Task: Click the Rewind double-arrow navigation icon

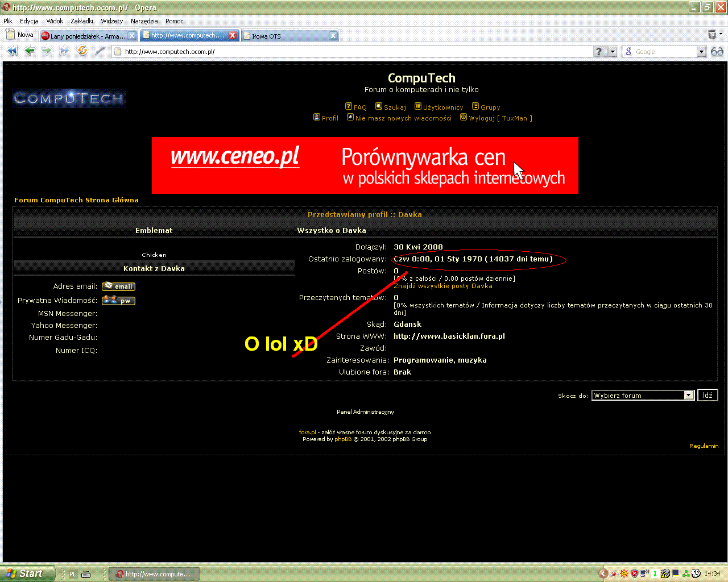Action: tap(12, 51)
